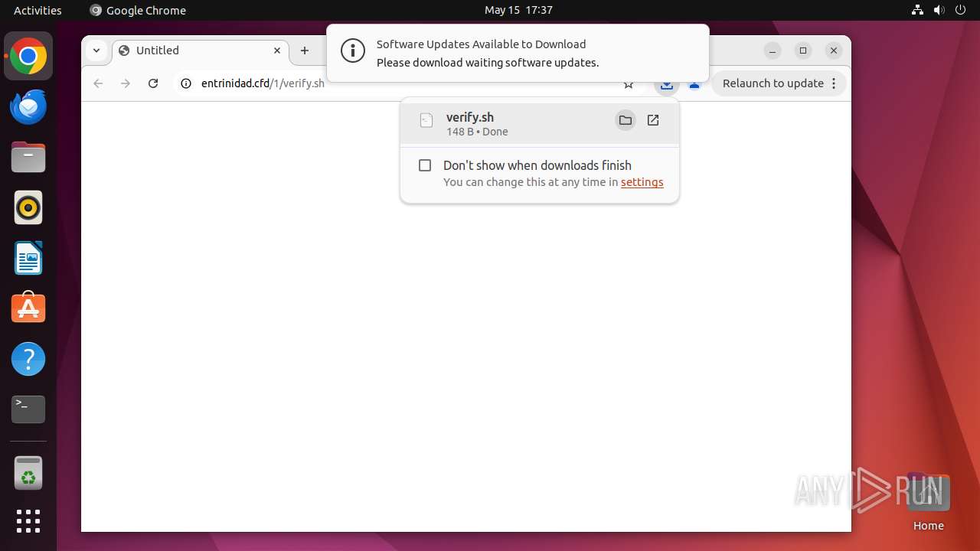
Task: Open LibreOffice Writer from the dock
Action: point(28,258)
